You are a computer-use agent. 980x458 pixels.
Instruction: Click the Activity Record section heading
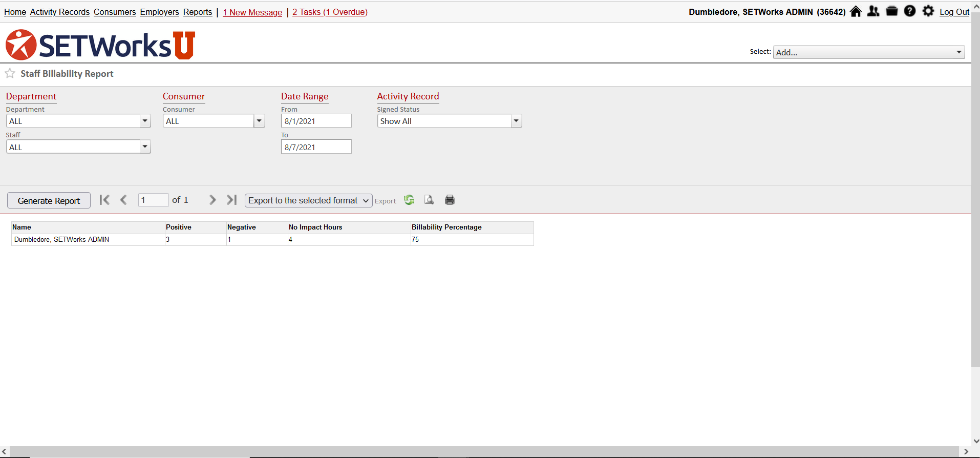[x=408, y=96]
